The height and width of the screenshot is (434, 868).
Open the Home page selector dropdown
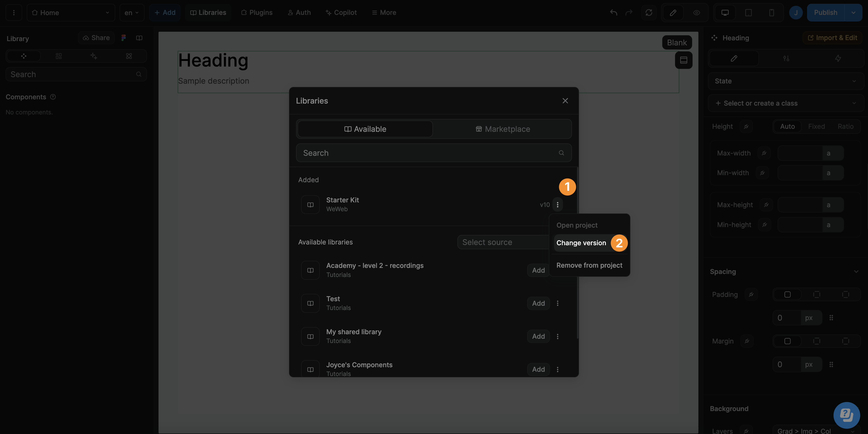pos(71,13)
